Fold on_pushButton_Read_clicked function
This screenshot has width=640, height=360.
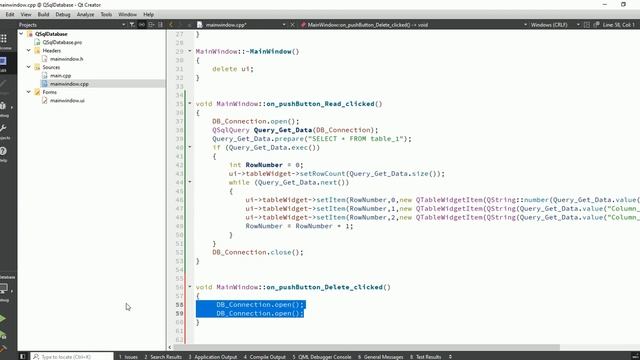(x=190, y=103)
